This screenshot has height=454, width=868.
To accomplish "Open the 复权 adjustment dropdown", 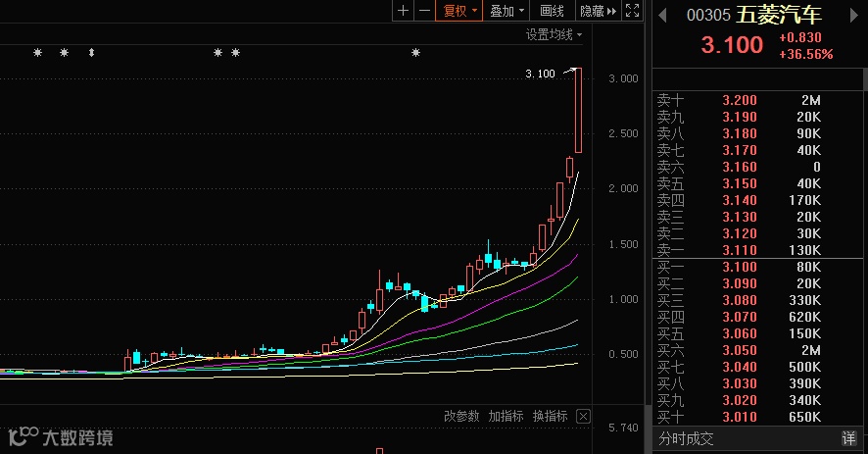I will [x=458, y=11].
